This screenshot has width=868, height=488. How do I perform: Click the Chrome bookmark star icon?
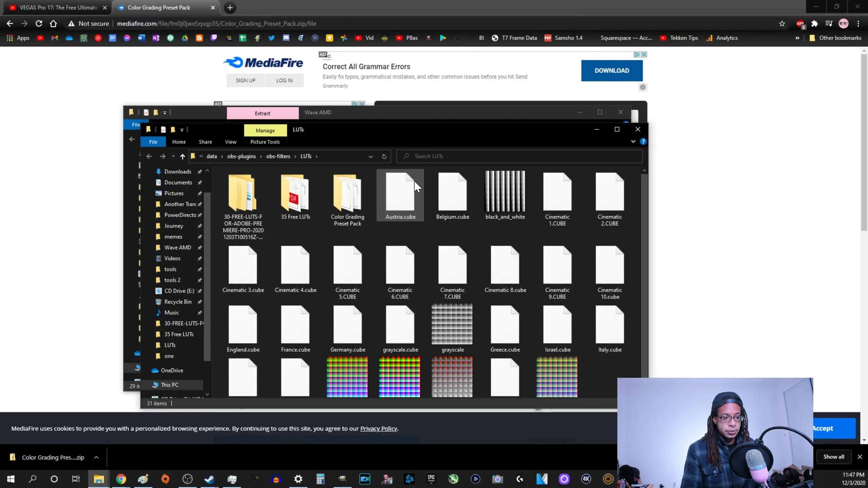tap(782, 24)
